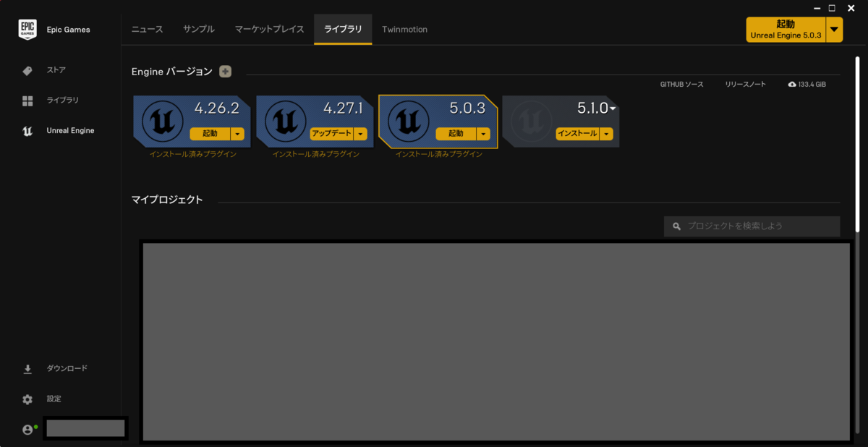Launch Unreal Engine 5.0.3 top-right button

(x=786, y=30)
